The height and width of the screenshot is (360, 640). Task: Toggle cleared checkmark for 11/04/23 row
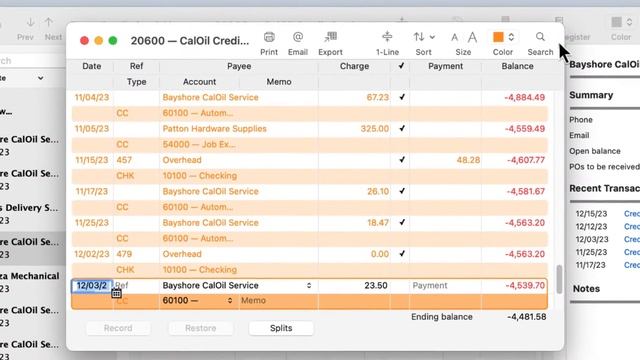click(402, 97)
